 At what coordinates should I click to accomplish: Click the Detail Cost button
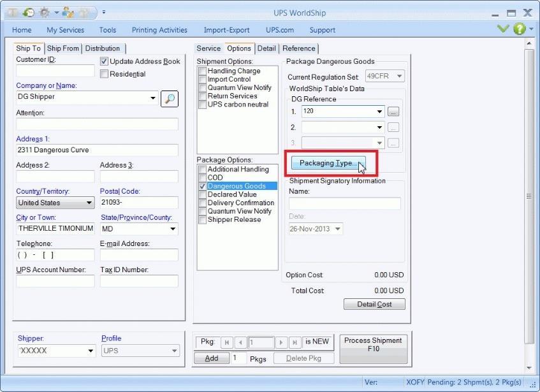pyautogui.click(x=374, y=304)
